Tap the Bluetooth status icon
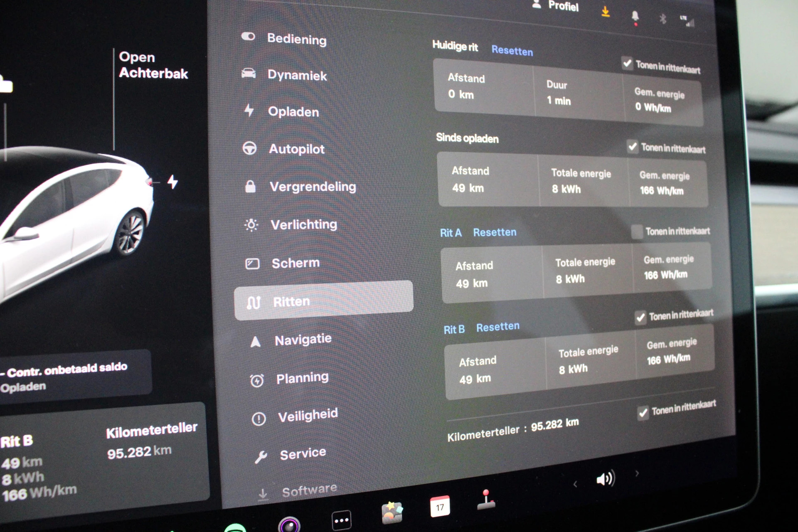The height and width of the screenshot is (532, 798). coord(663,18)
